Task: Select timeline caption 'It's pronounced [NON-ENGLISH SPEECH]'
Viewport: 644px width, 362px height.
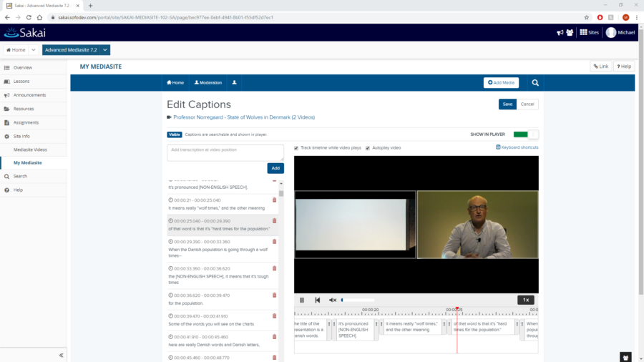Action: point(354,330)
